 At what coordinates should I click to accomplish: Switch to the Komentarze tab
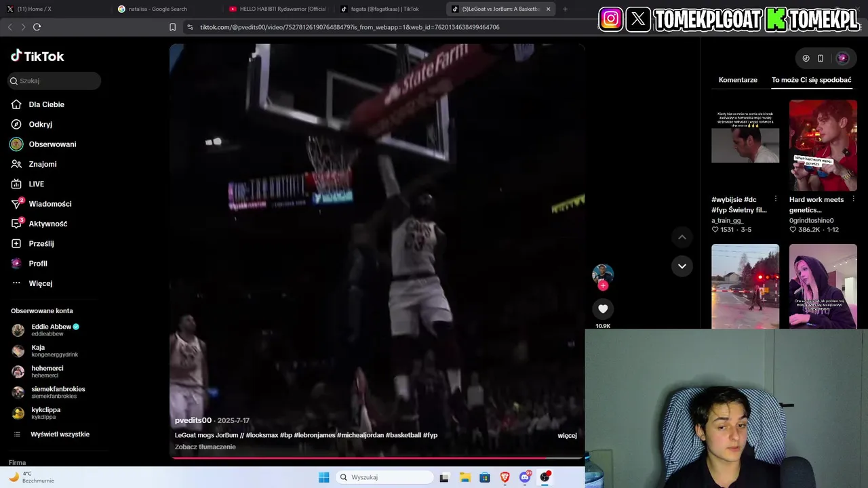pos(738,80)
